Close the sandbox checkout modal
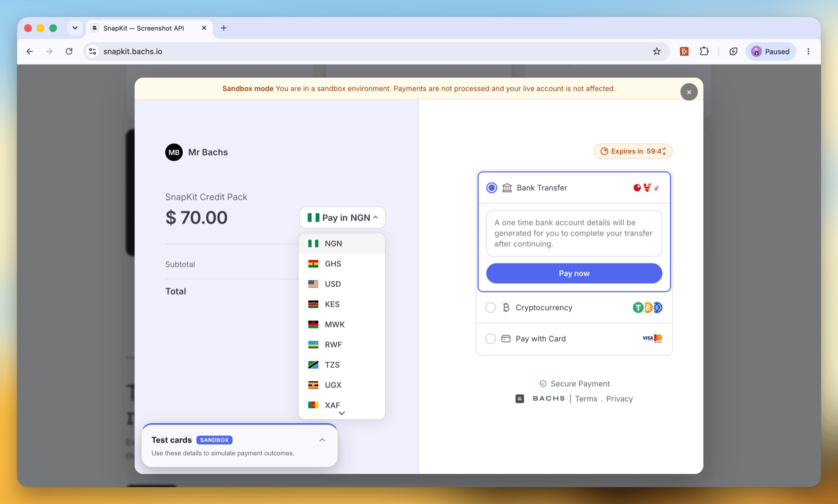 689,92
